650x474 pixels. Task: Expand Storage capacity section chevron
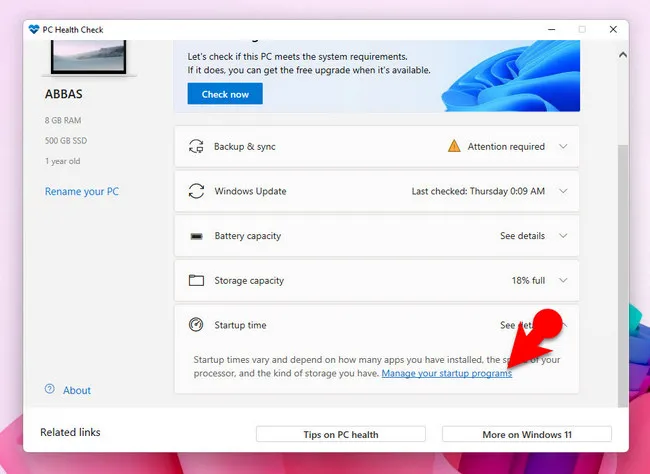[x=563, y=281]
